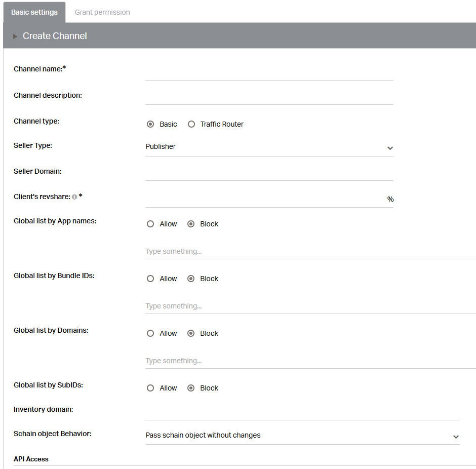Open the Basic settings tab

(34, 12)
